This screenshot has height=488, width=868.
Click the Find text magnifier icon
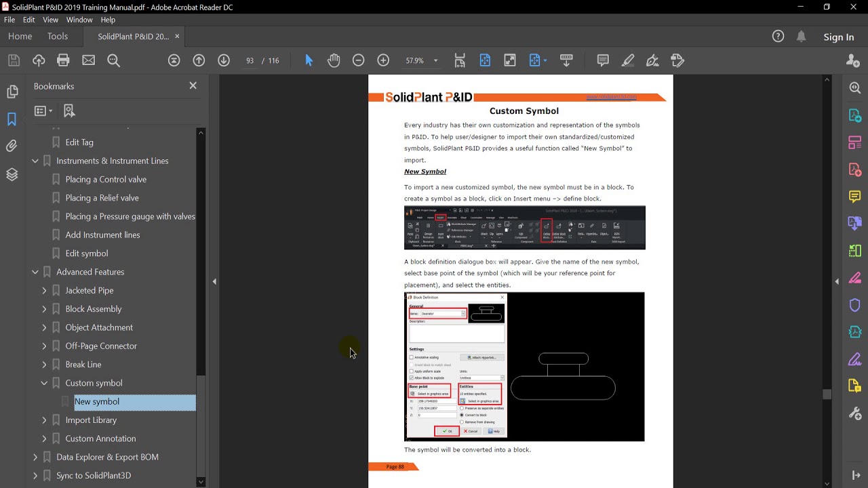[113, 60]
